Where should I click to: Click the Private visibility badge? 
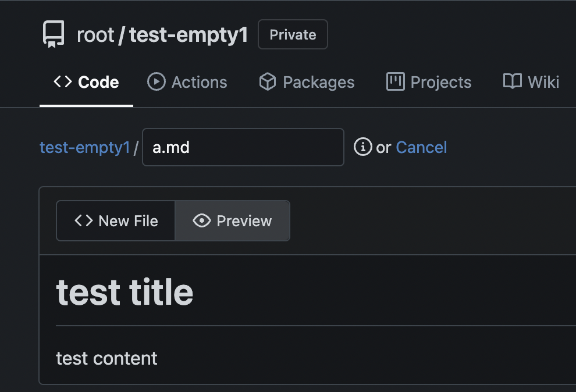coord(293,35)
